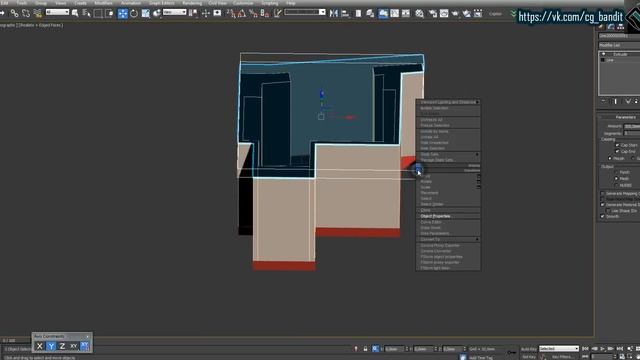Open the Customize menu

(243, 3)
